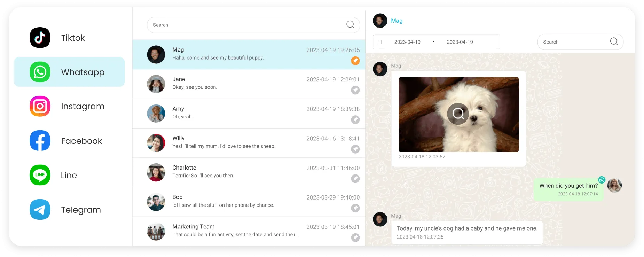Set the end date after the dash
Viewport: 644px width, 257px height.
pyautogui.click(x=460, y=42)
